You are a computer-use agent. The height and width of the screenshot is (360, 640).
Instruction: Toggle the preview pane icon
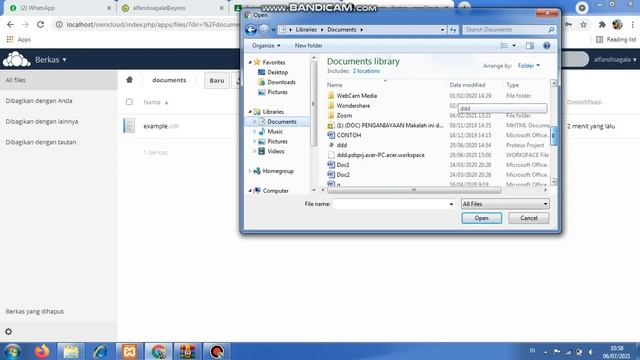pos(530,46)
